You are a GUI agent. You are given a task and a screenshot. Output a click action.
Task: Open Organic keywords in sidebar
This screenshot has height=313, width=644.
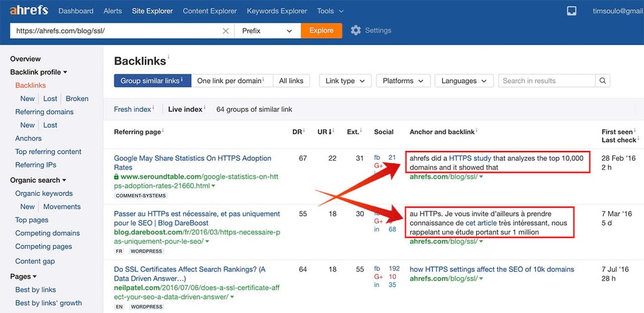44,193
